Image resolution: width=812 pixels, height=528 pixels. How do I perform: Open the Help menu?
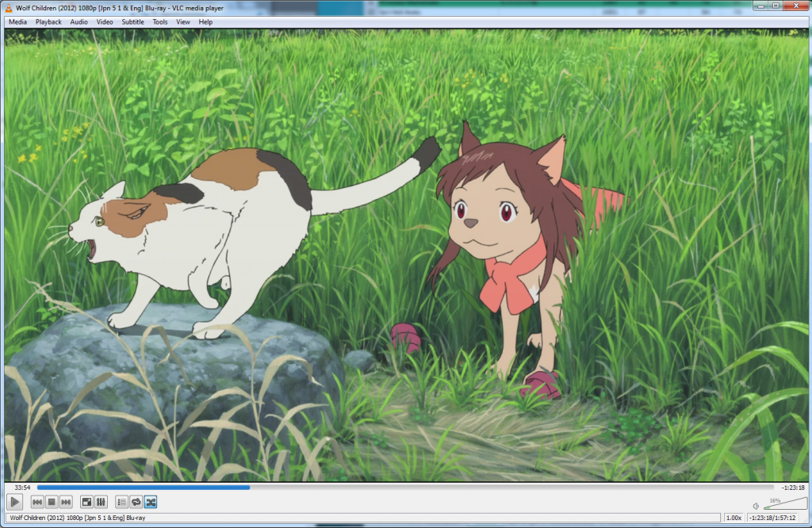tap(205, 21)
